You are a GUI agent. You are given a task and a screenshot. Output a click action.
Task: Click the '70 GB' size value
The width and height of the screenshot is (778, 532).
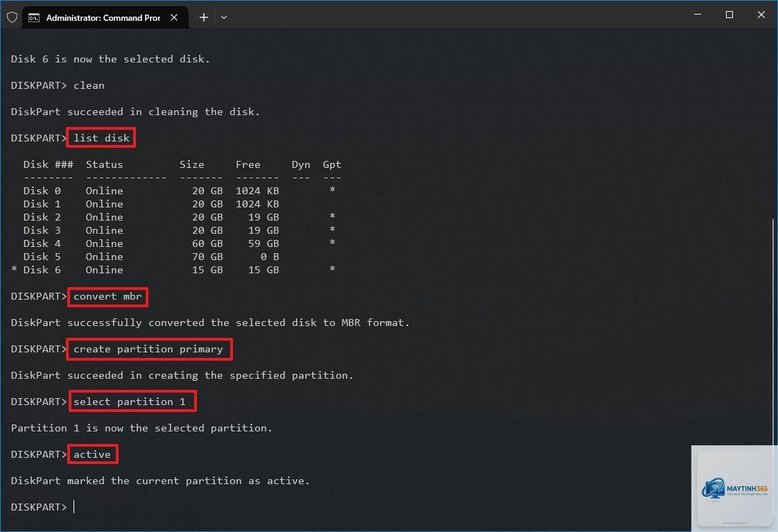pos(207,257)
